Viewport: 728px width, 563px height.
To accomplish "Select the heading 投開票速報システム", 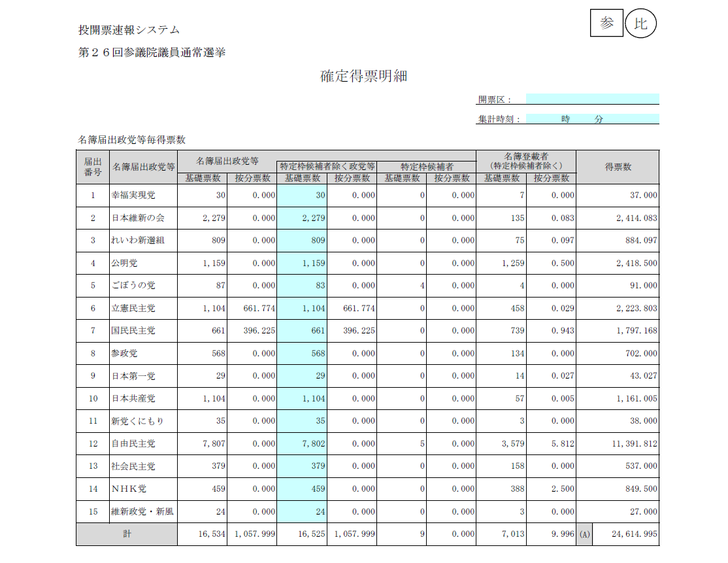I will 129,30.
